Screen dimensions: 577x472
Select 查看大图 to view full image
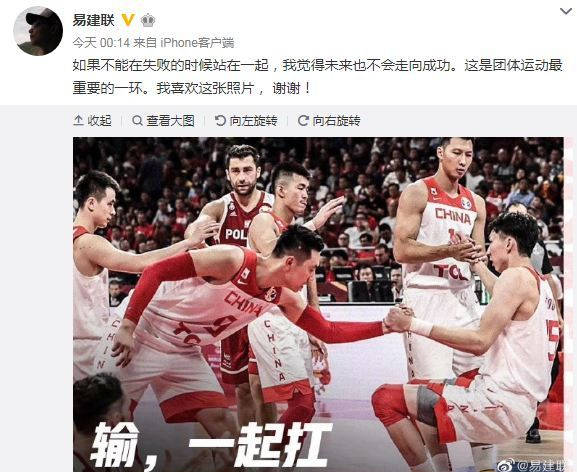(x=163, y=121)
